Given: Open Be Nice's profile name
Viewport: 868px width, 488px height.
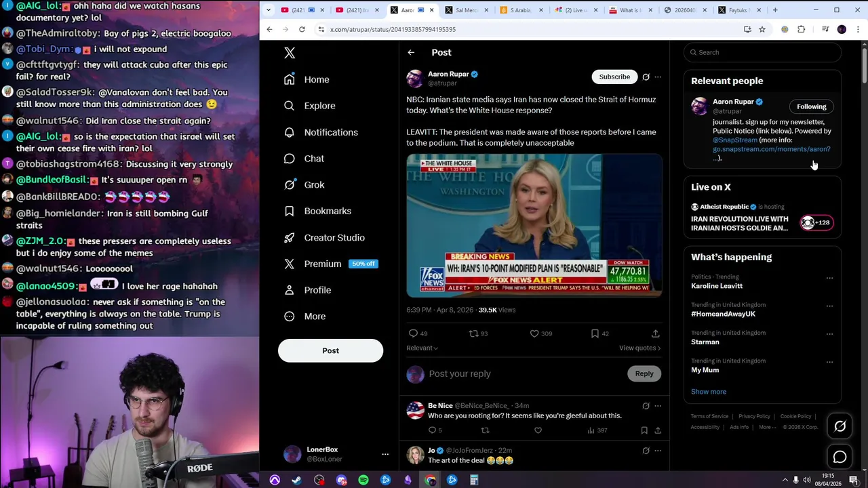Looking at the screenshot, I should coord(440,405).
